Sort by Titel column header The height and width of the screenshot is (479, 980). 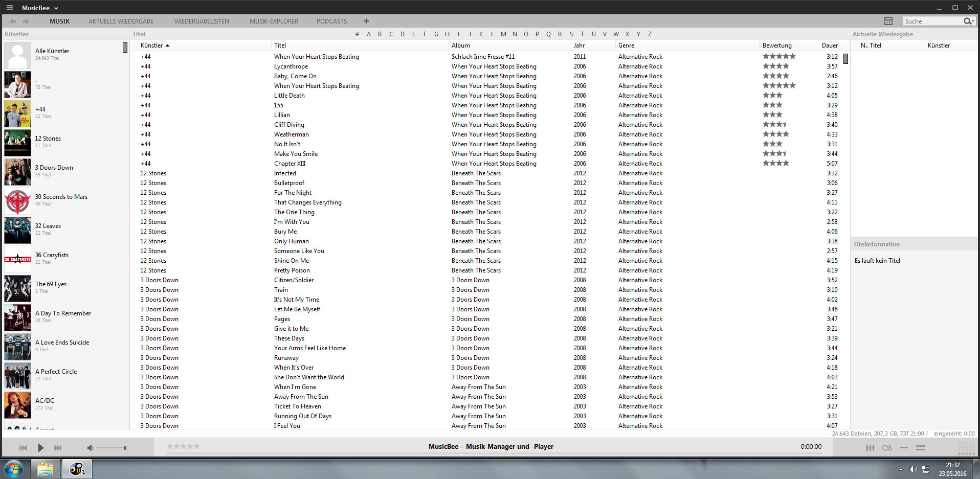(280, 45)
